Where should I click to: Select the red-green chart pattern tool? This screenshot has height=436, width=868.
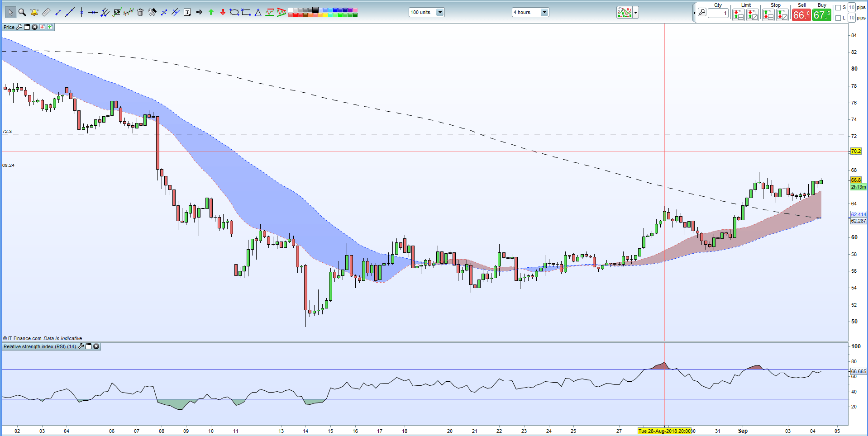click(x=270, y=12)
